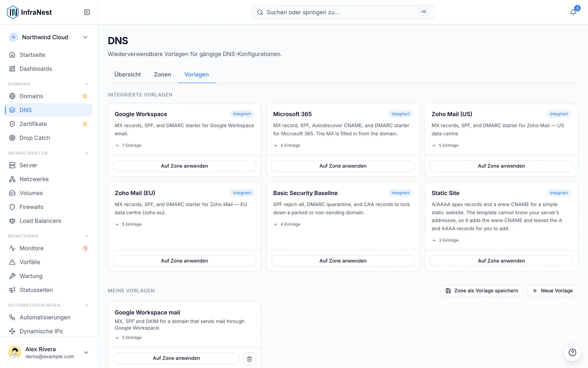The image size is (588, 368).
Task: Open notifications bell
Action: 573,12
